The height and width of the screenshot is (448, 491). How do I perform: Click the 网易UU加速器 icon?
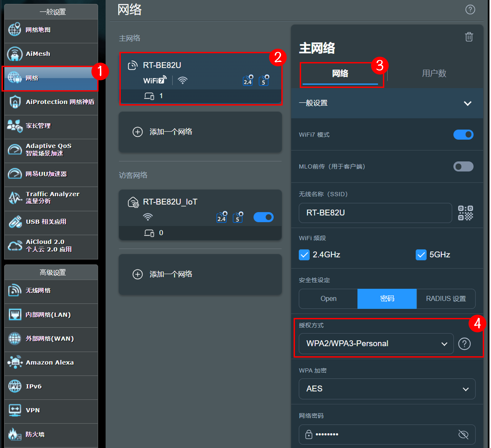15,174
